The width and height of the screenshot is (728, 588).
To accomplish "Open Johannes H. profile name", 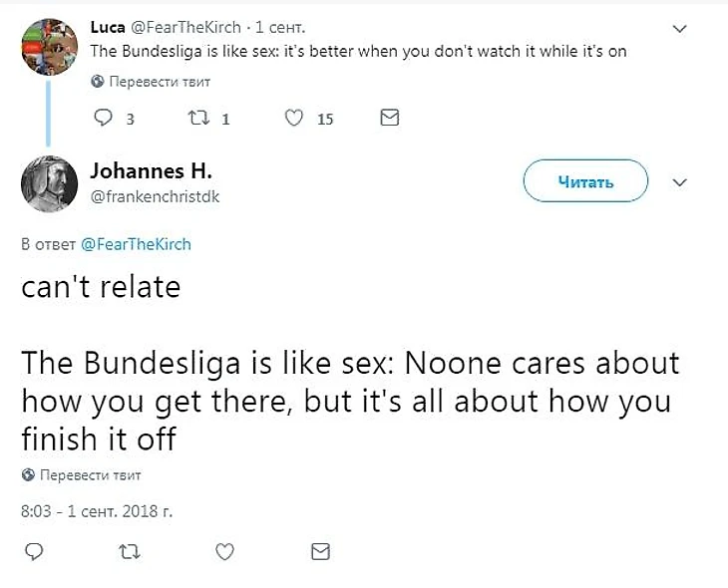I will (152, 170).
